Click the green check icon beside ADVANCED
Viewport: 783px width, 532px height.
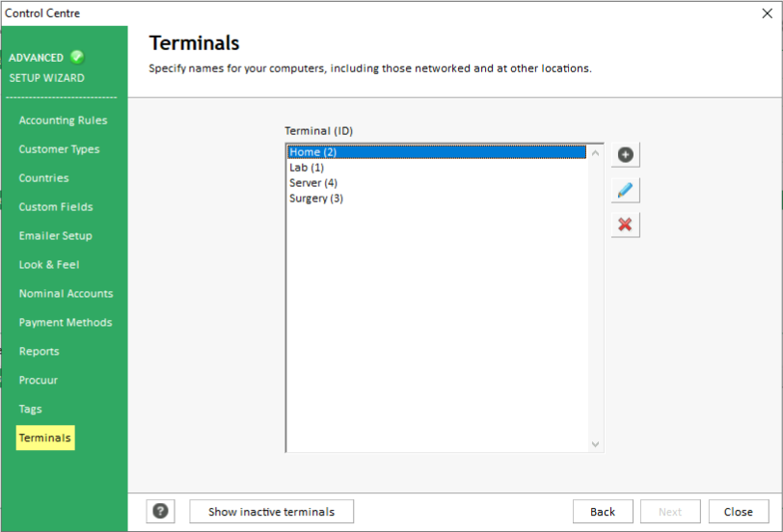pos(77,57)
